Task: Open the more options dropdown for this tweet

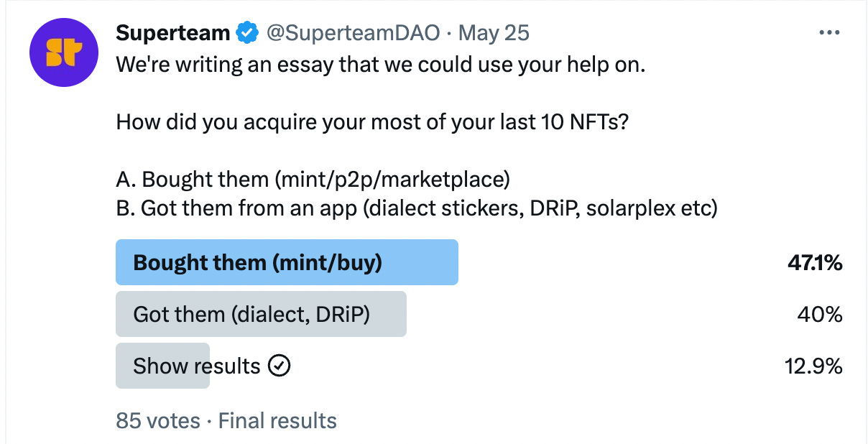Action: [828, 32]
